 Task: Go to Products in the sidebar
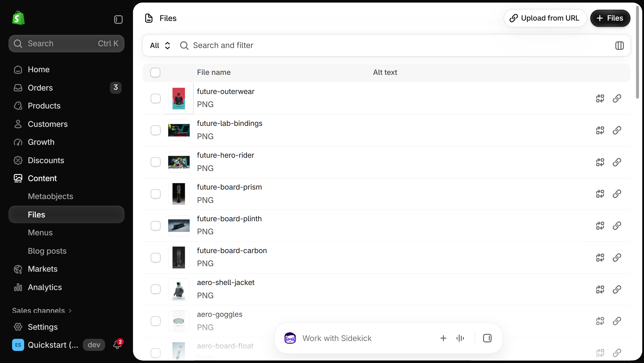66,106
